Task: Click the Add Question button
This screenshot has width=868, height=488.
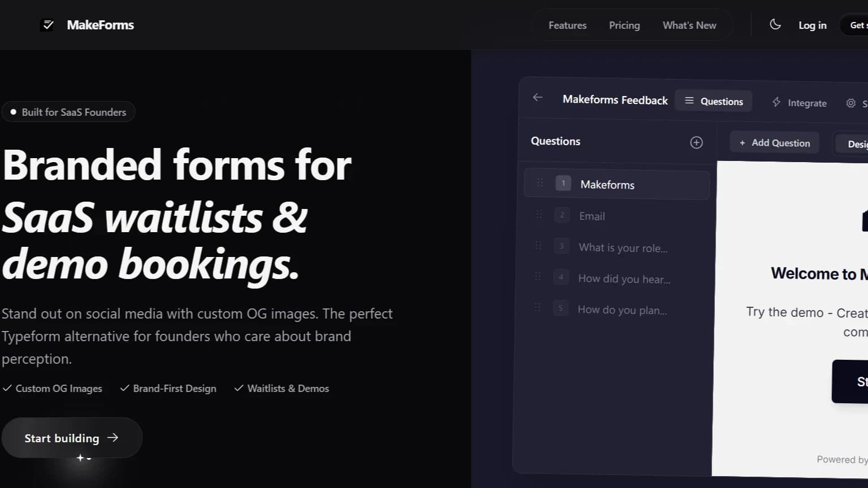Action: 774,142
